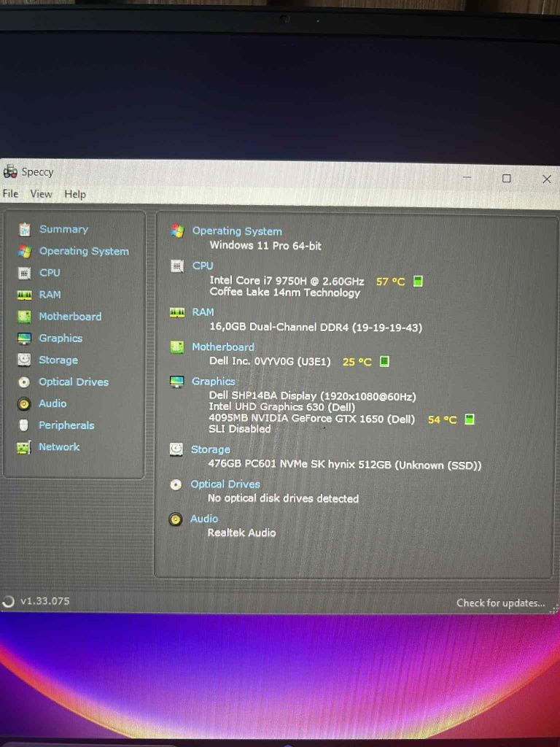560x747 pixels.
Task: Select Audio in the sidebar
Action: coord(52,403)
